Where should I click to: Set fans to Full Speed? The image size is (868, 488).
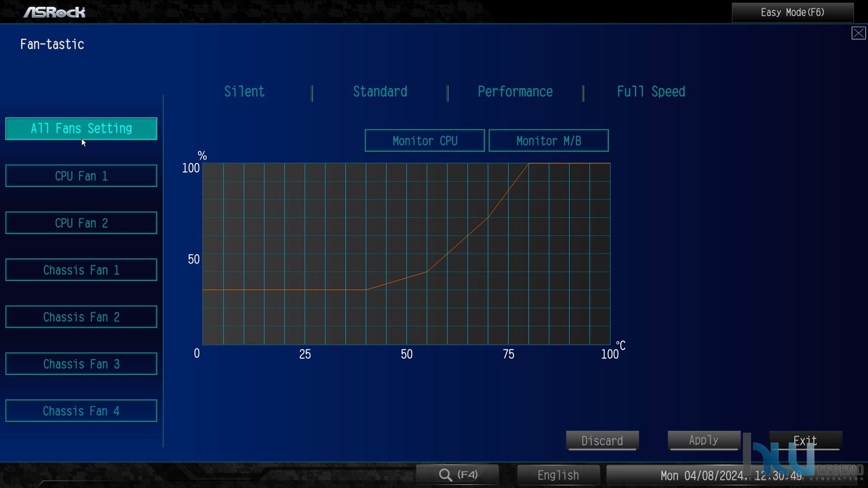pyautogui.click(x=651, y=92)
